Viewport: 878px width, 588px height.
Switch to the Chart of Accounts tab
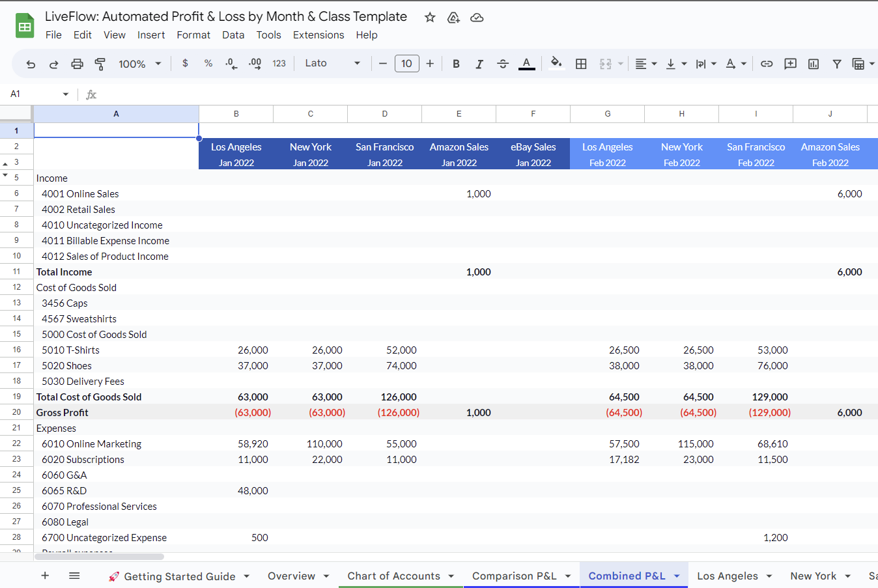click(393, 576)
